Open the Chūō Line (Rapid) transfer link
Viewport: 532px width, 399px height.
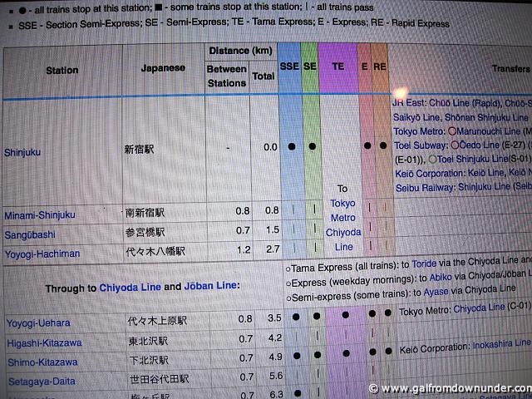(465, 103)
